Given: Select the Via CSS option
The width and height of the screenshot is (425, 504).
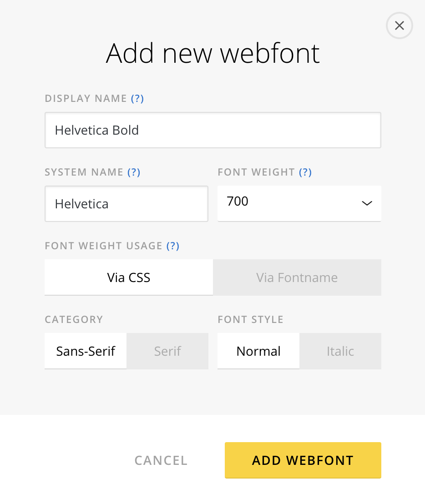Looking at the screenshot, I should click(x=129, y=277).
